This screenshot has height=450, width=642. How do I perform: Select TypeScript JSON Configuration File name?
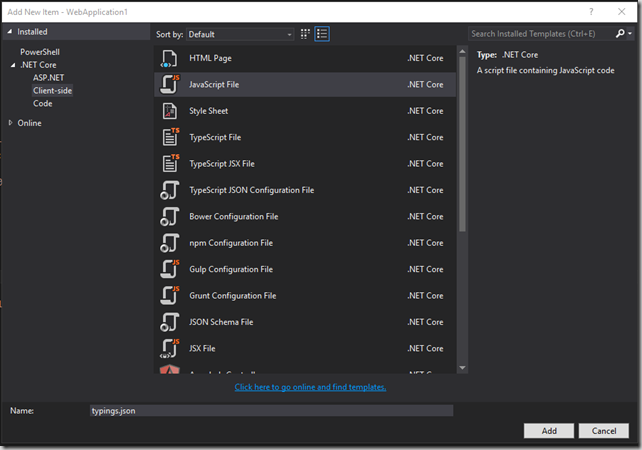(x=251, y=190)
